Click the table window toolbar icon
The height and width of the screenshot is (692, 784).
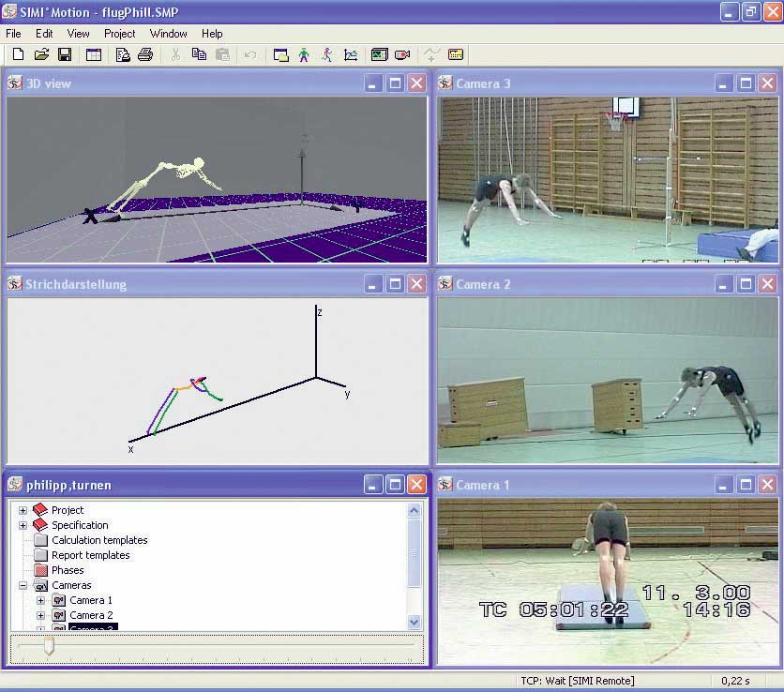pyautogui.click(x=94, y=54)
